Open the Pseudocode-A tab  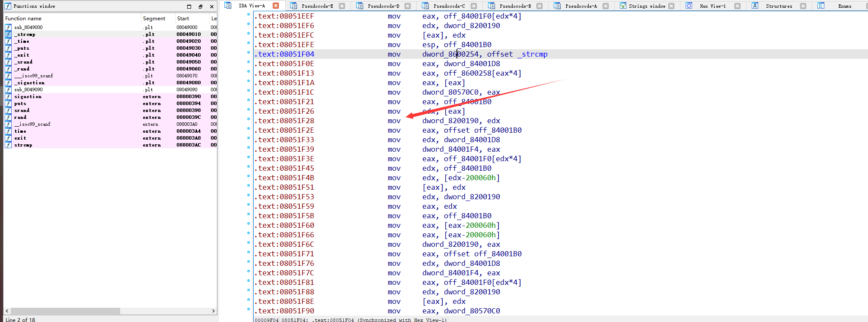(581, 6)
